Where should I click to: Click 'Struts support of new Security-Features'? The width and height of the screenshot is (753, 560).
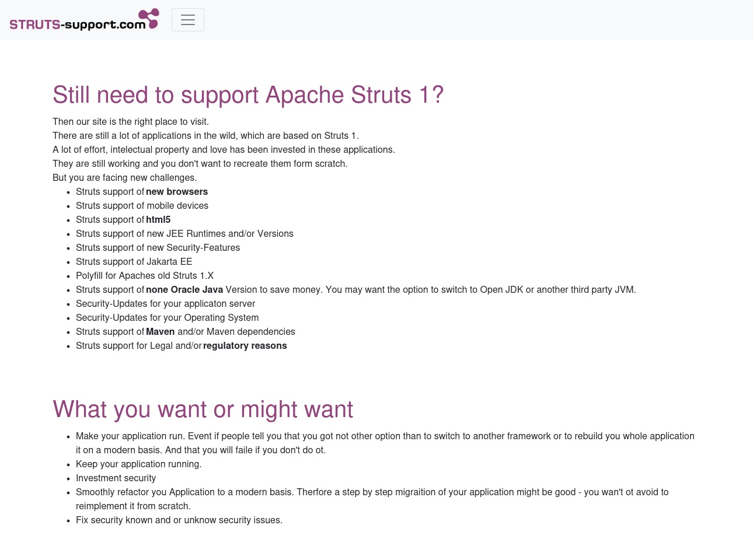(x=158, y=247)
